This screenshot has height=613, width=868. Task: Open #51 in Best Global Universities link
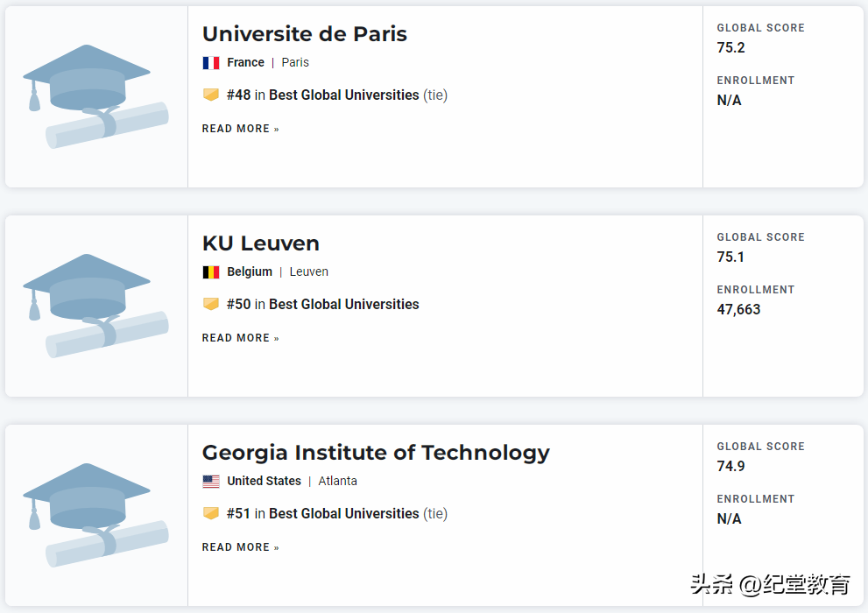click(x=322, y=513)
